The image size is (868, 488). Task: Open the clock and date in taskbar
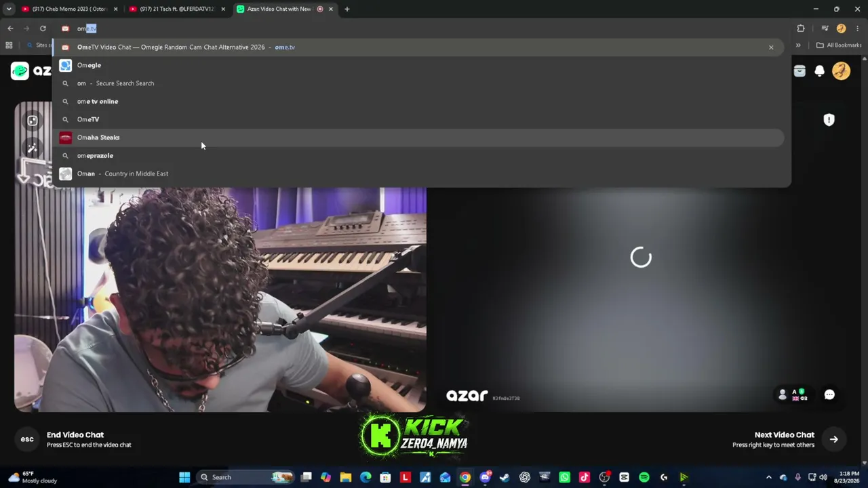pyautogui.click(x=849, y=477)
